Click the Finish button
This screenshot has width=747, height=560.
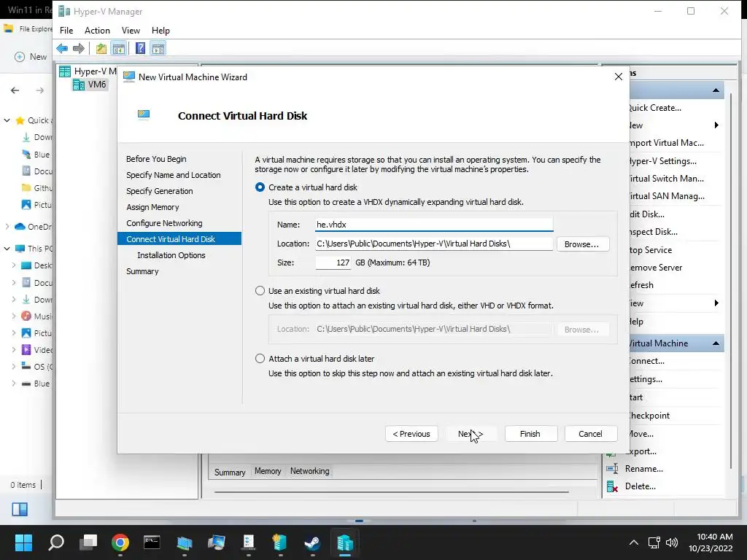click(x=530, y=434)
